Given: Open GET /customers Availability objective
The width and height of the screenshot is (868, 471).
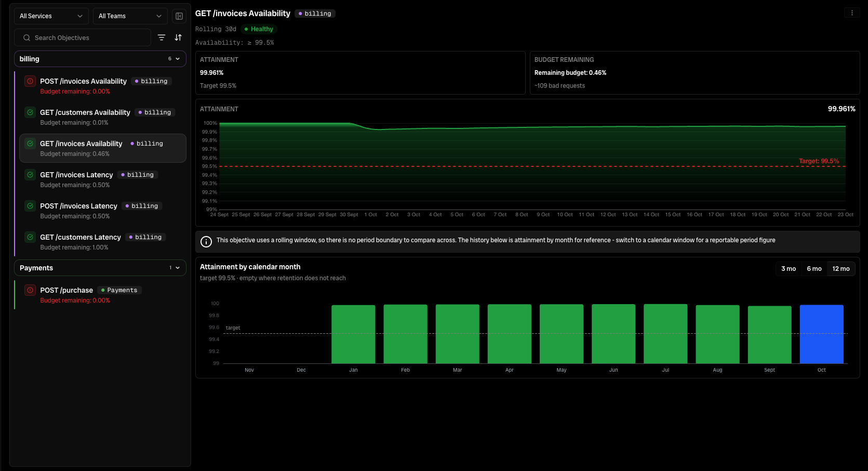Looking at the screenshot, I should click(103, 117).
